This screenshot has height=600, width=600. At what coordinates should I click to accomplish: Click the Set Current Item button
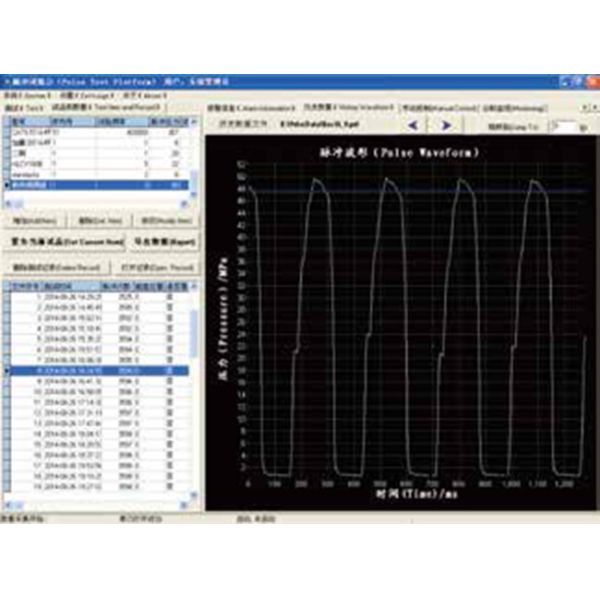67,243
